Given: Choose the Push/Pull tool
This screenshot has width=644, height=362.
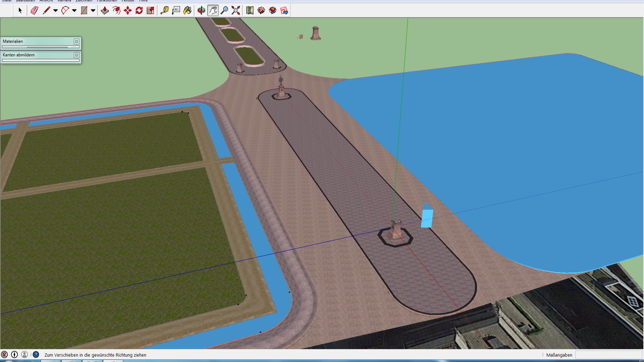Looking at the screenshot, I should coord(105,11).
